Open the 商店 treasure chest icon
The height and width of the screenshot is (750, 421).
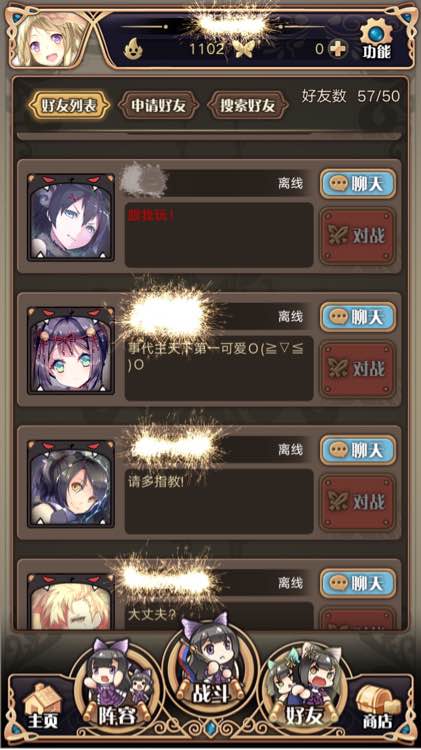click(377, 706)
